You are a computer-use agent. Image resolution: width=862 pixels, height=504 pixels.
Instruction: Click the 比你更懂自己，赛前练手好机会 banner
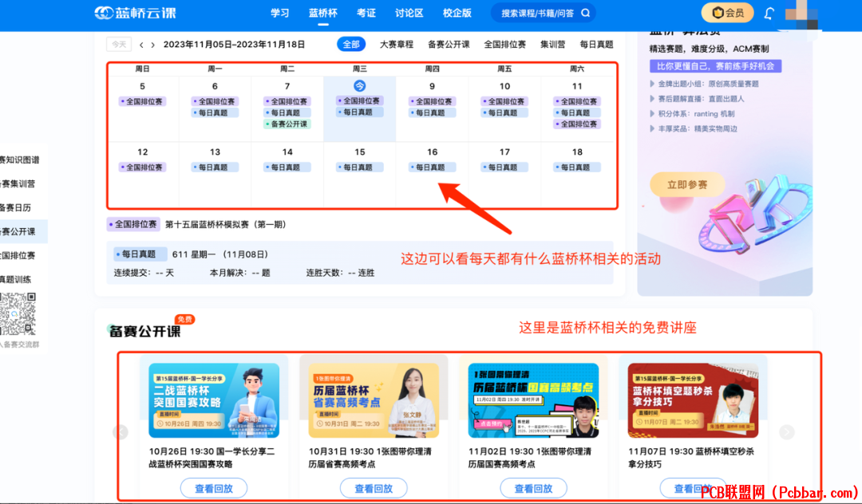(715, 66)
